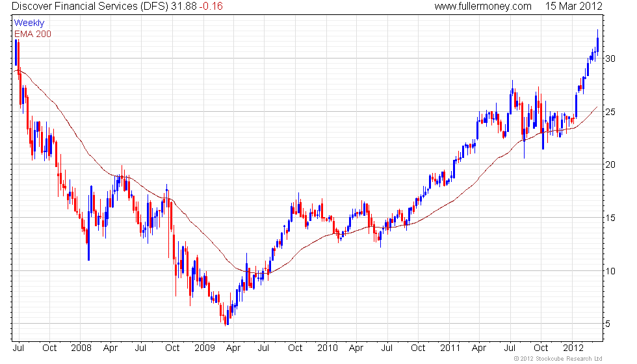Click the 'Apr' label after 2009
The image size is (637, 364).
click(x=233, y=348)
